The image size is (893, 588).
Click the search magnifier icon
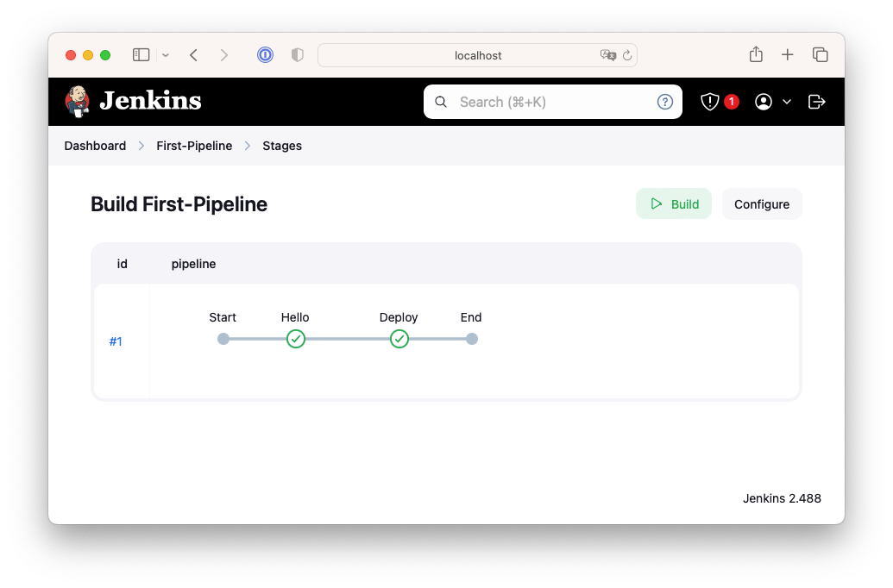click(x=441, y=102)
